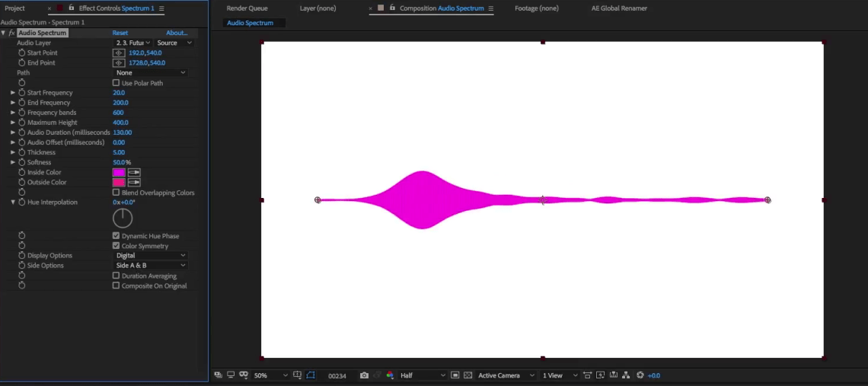The height and width of the screenshot is (386, 868).
Task: Click the Primary Viewer monitor icon
Action: [x=231, y=375]
